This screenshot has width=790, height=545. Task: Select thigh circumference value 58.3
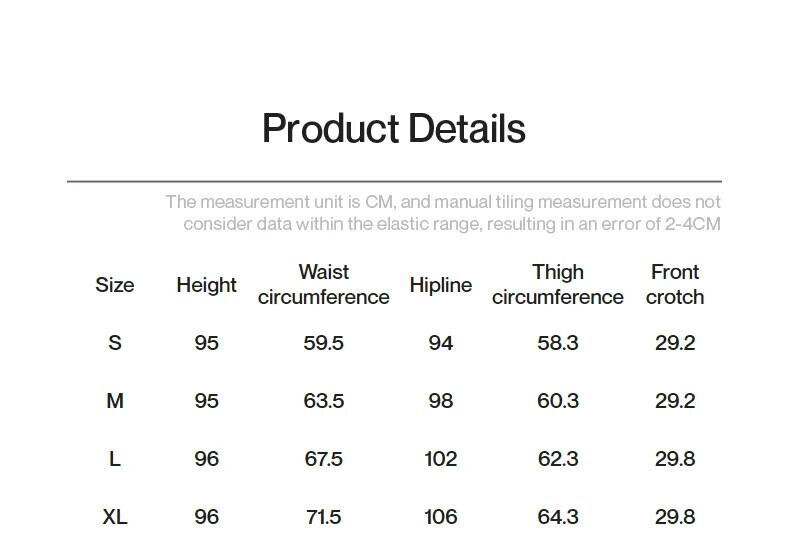pyautogui.click(x=558, y=343)
